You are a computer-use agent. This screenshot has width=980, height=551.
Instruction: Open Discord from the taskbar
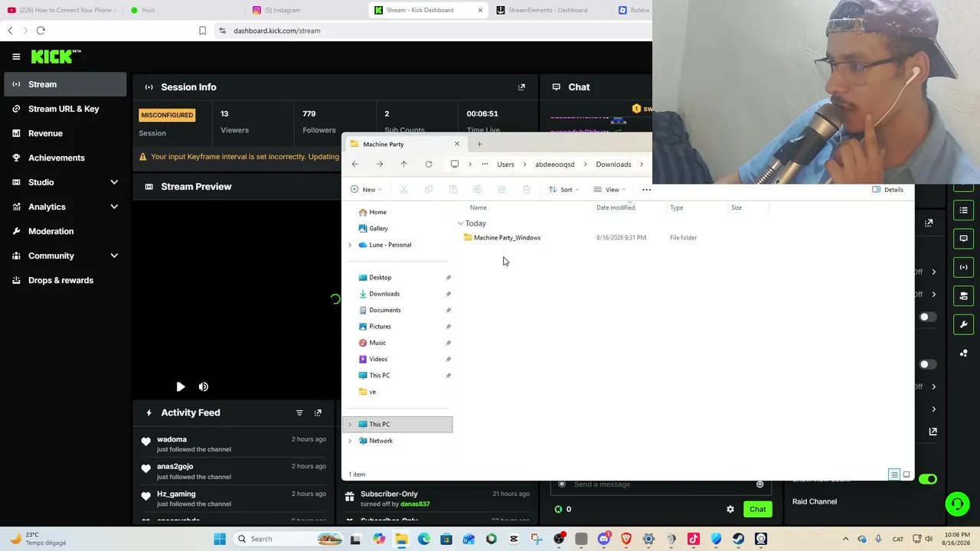[x=604, y=539]
